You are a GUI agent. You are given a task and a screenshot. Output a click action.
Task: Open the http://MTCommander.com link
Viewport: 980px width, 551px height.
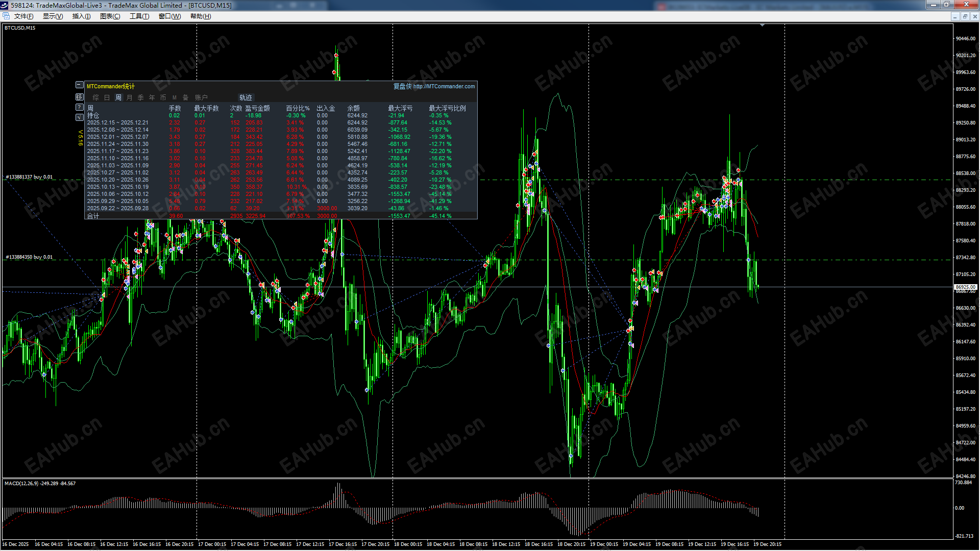[x=444, y=86]
